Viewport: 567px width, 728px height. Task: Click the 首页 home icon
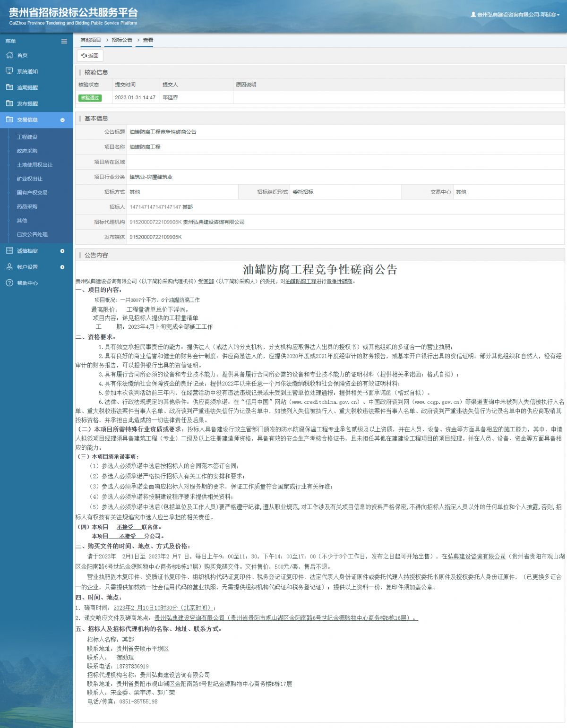(x=10, y=55)
